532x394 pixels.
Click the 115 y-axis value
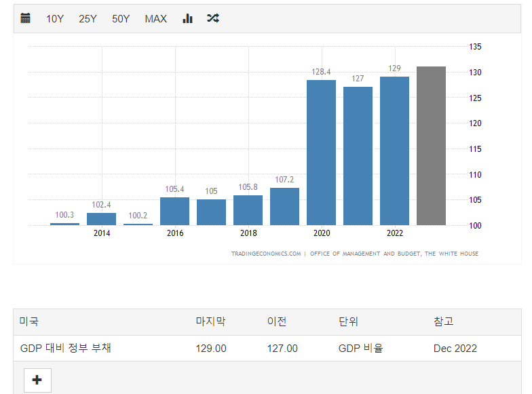(475, 149)
